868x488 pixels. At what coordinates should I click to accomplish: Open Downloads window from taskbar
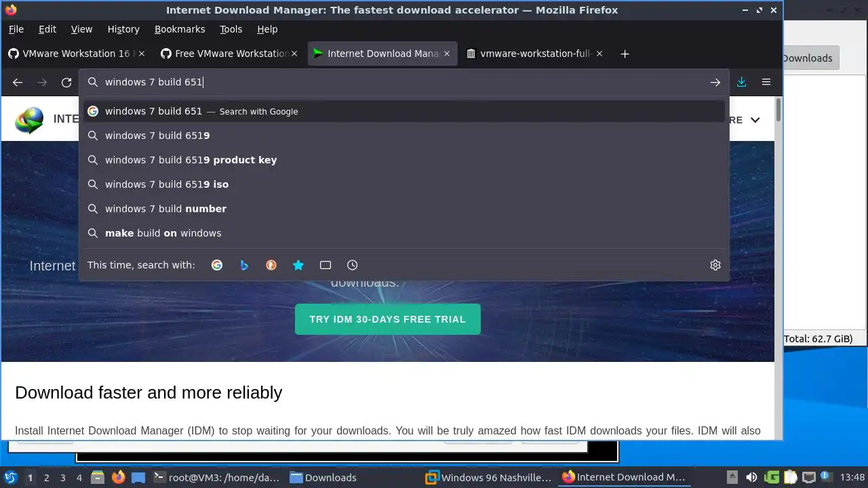353,477
